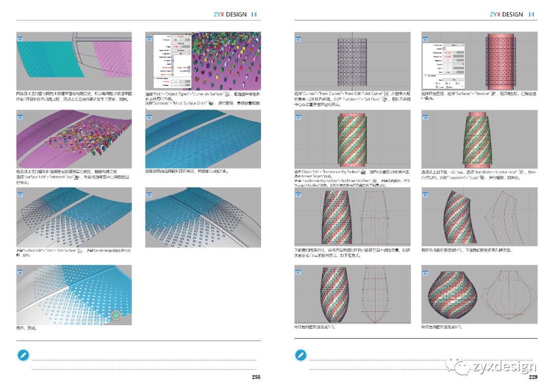Open the bent striped vase image
The width and height of the screenshot is (555, 392).
click(479, 217)
